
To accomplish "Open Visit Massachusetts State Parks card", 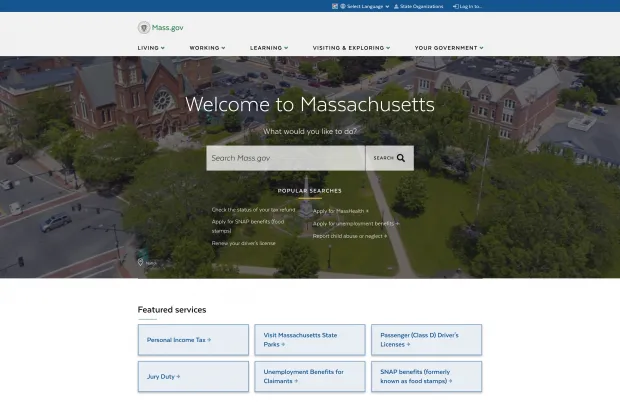I will click(x=310, y=340).
